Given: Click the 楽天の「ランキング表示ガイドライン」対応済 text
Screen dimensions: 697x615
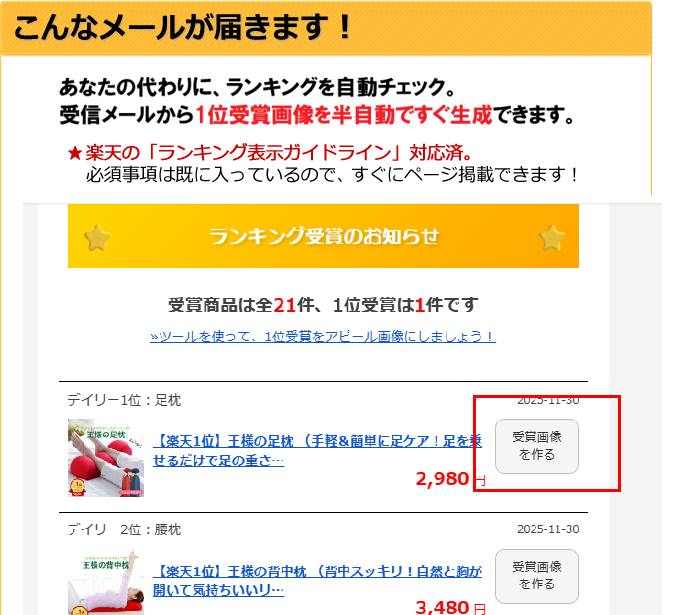Looking at the screenshot, I should coord(278,153).
